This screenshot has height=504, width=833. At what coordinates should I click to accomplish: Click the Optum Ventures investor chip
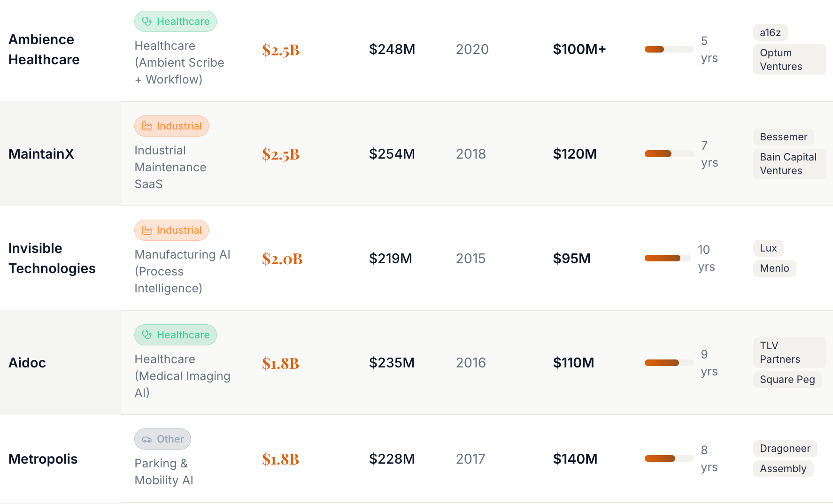[789, 60]
